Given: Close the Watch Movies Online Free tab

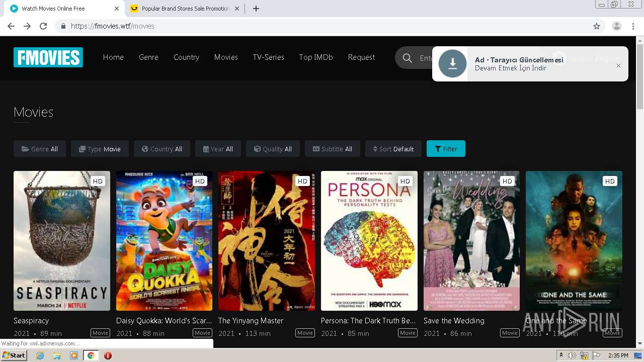Looking at the screenshot, I should tap(117, 9).
